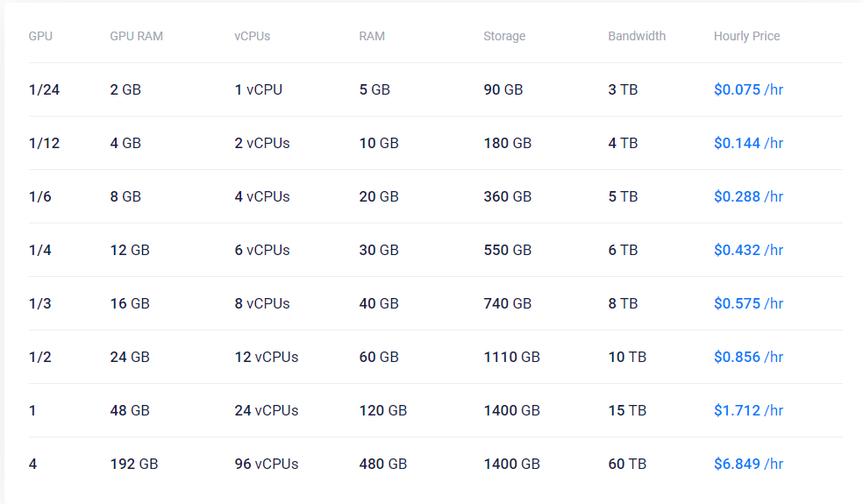Select the 60 TB bandwidth cell

[x=627, y=464]
